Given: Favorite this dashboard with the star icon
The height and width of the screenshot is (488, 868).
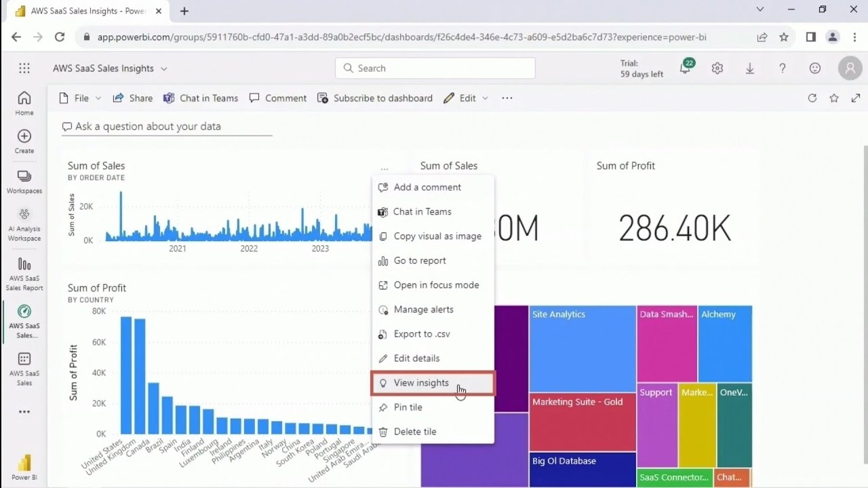Looking at the screenshot, I should (834, 98).
